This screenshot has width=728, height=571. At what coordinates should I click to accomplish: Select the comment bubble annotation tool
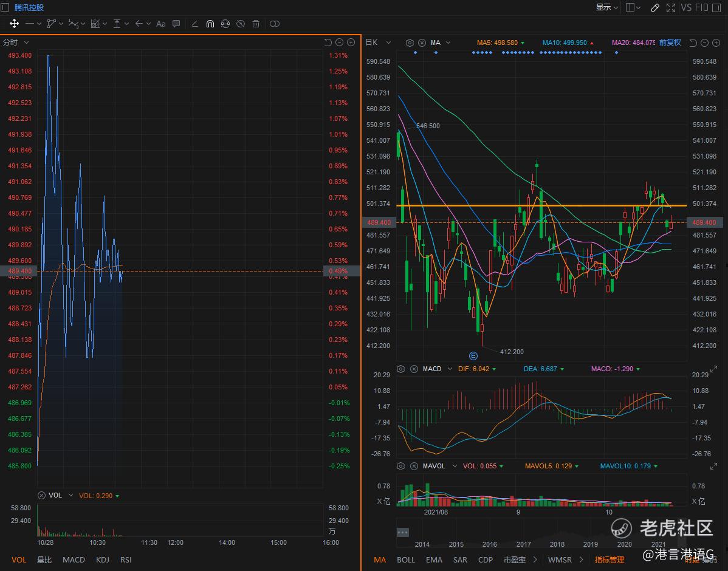click(176, 24)
